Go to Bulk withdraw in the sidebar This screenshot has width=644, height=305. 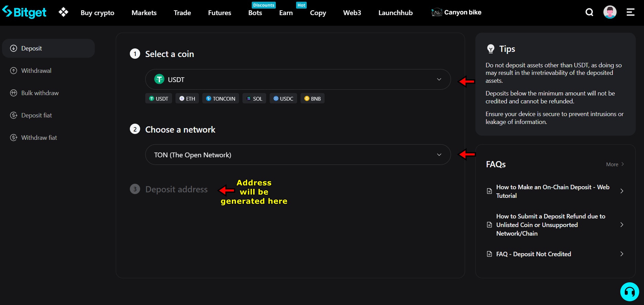tap(48, 93)
